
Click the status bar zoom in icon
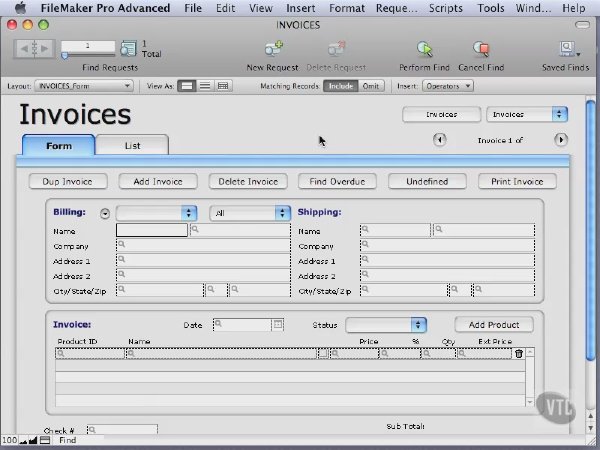tap(33, 441)
